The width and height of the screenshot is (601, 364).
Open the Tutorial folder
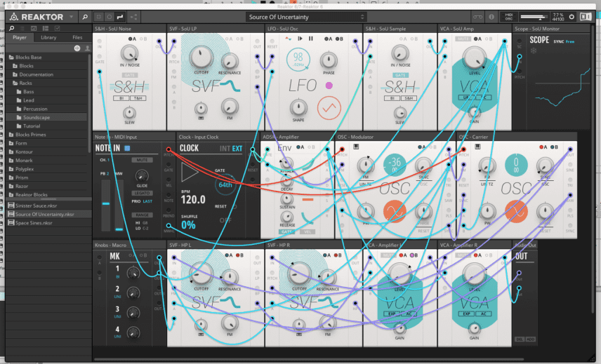[46, 126]
